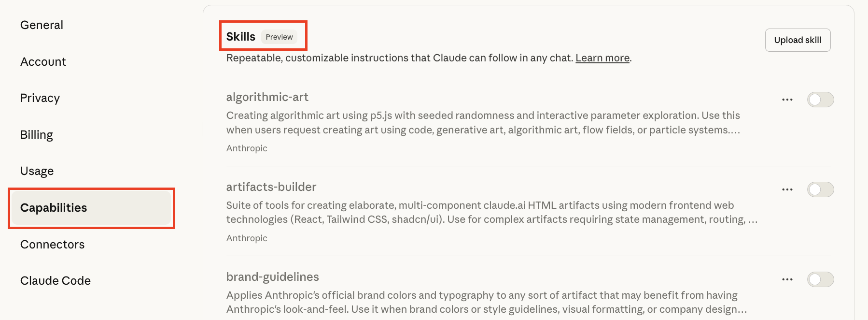
Task: Switch on the brand-guidelines skill
Action: pos(820,279)
